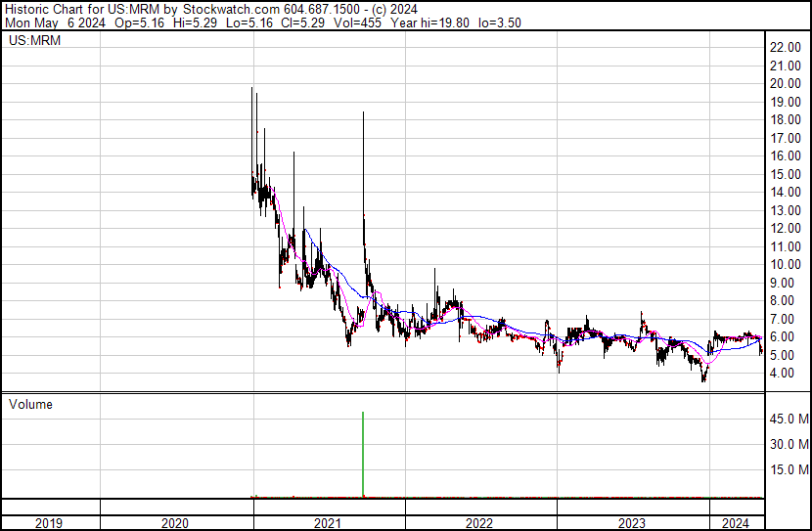Click the 15.0 M volume axis label

pyautogui.click(x=789, y=469)
